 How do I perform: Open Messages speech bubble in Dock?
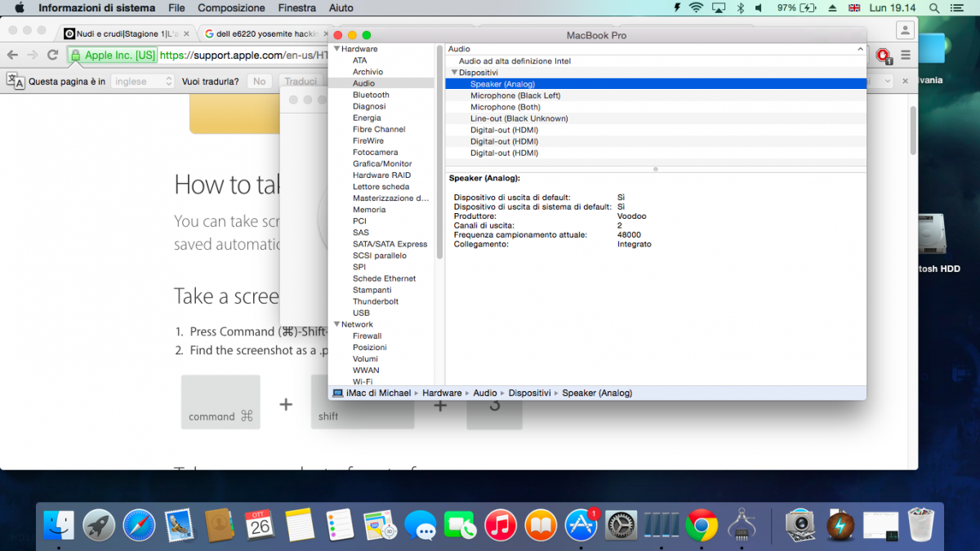click(x=420, y=525)
